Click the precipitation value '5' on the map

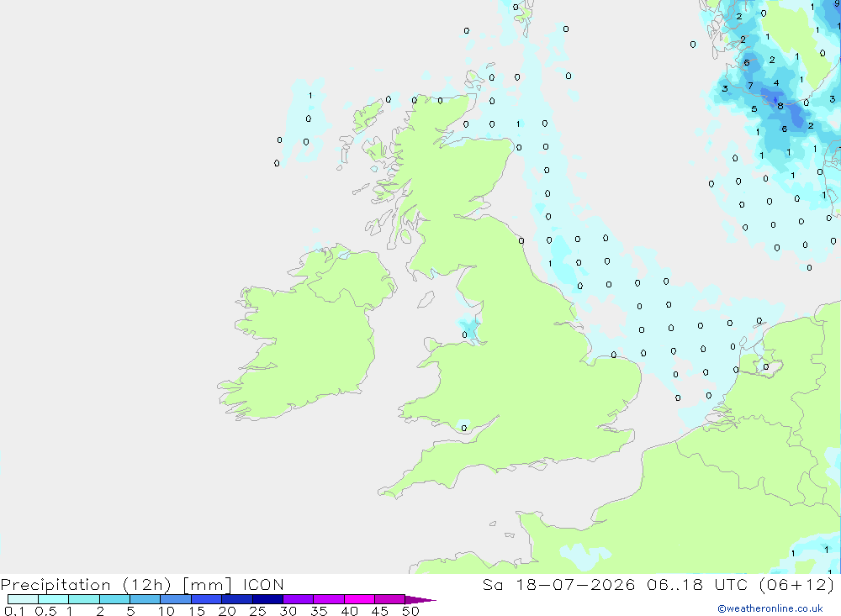click(x=754, y=109)
